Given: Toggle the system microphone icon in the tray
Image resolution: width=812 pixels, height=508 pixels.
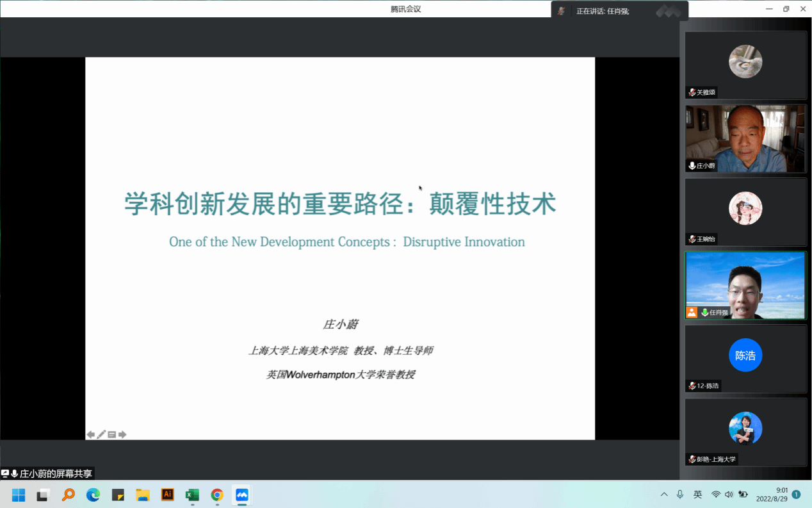Looking at the screenshot, I should tap(680, 495).
